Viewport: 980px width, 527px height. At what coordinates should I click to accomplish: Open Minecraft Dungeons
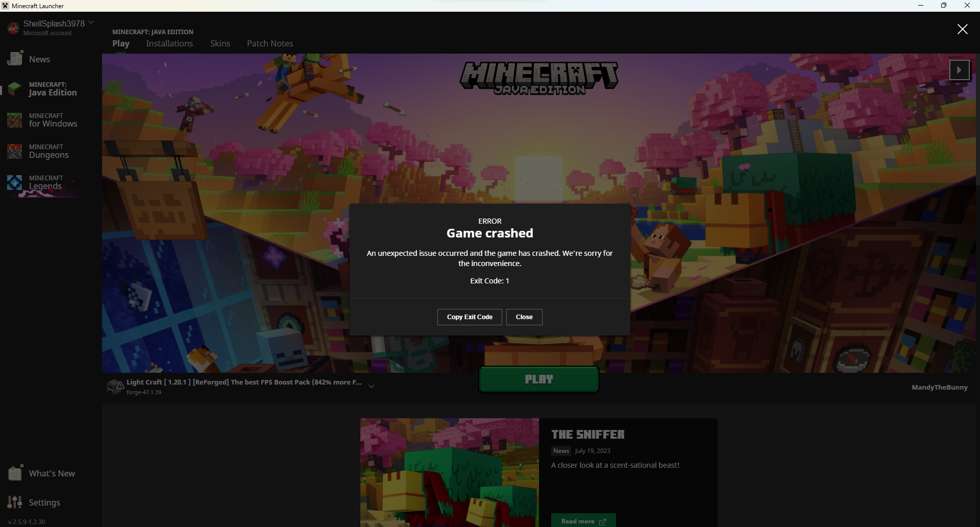(48, 151)
